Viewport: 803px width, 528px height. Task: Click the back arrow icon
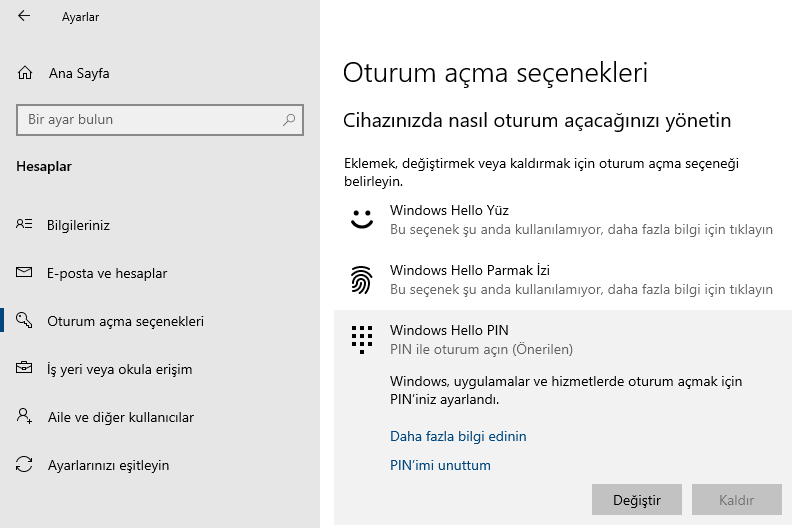pyautogui.click(x=24, y=16)
